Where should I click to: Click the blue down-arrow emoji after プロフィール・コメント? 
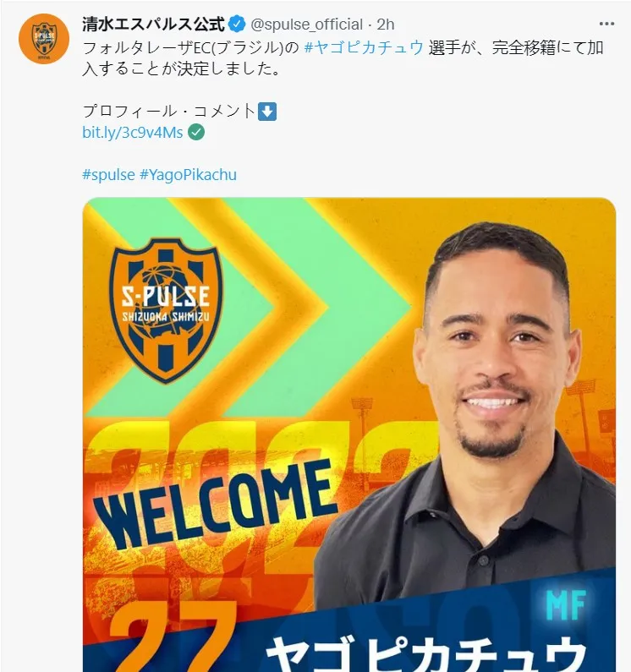pos(267,112)
